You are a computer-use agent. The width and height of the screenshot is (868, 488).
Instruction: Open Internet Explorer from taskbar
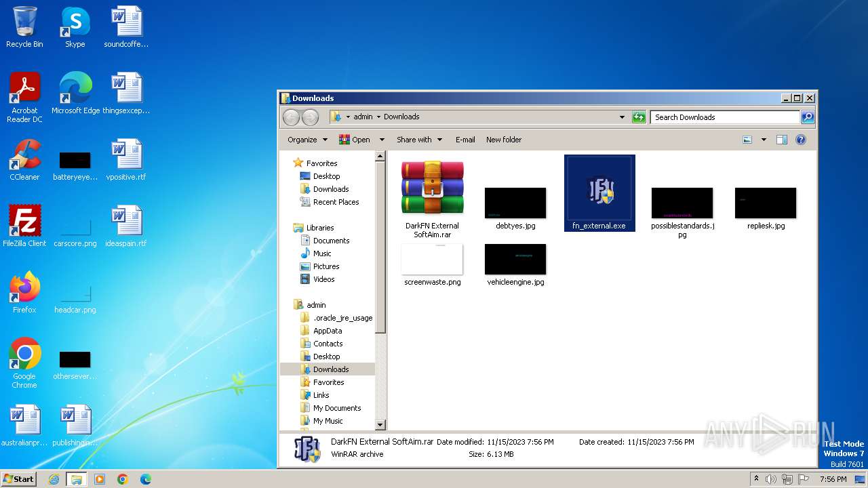coord(54,479)
